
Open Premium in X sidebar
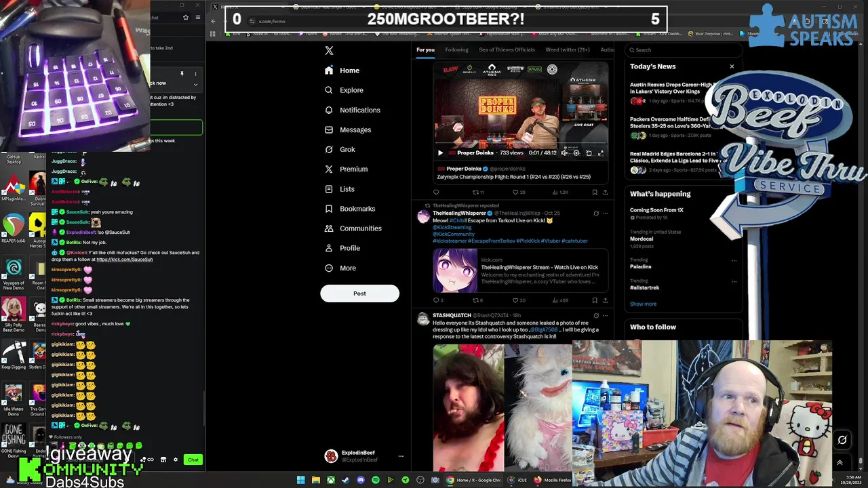pos(346,169)
